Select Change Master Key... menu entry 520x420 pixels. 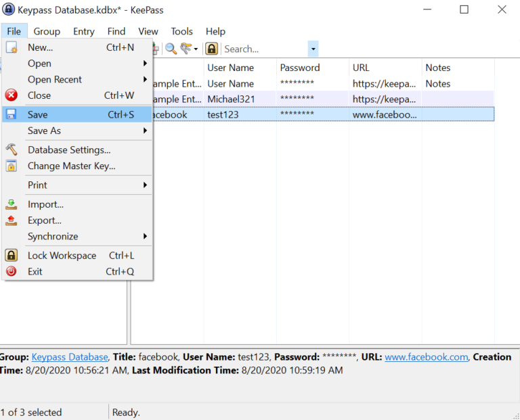(77, 166)
